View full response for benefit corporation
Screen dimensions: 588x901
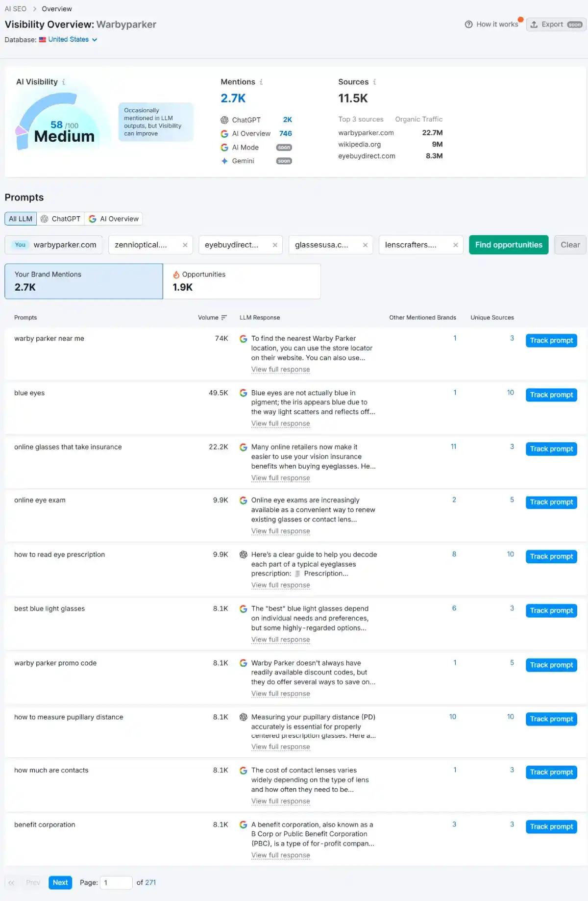[281, 855]
